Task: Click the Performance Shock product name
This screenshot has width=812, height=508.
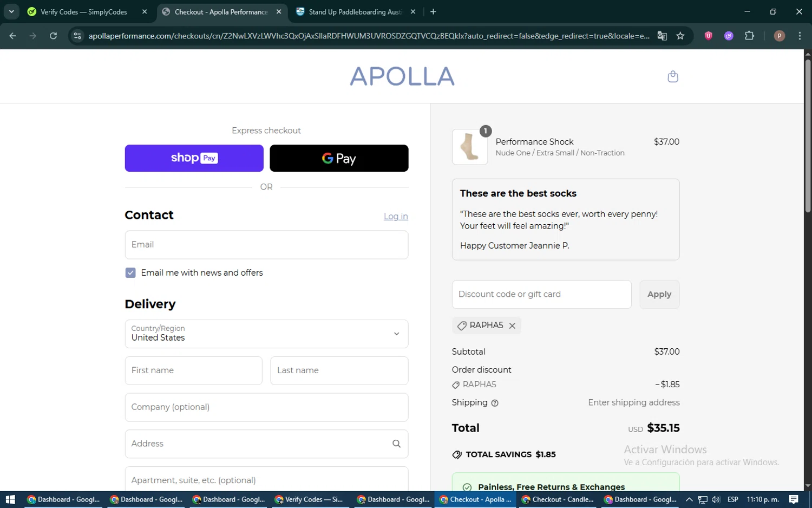Action: coord(534,142)
